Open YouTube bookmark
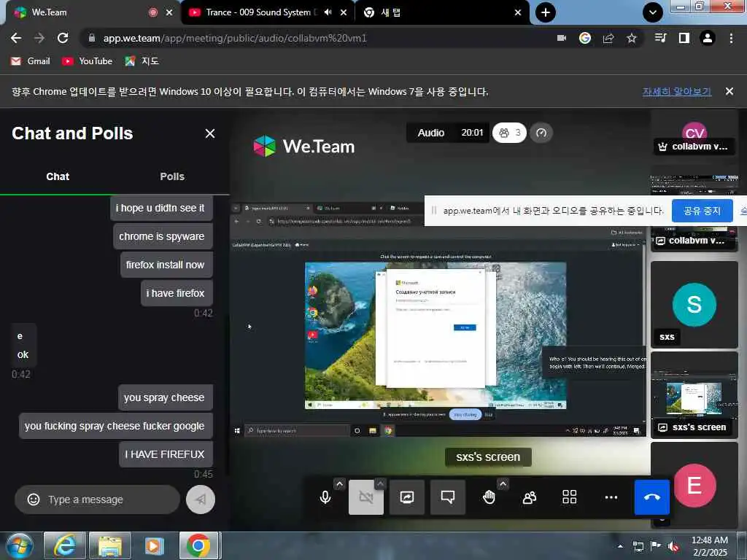The height and width of the screenshot is (560, 747). pyautogui.click(x=88, y=61)
